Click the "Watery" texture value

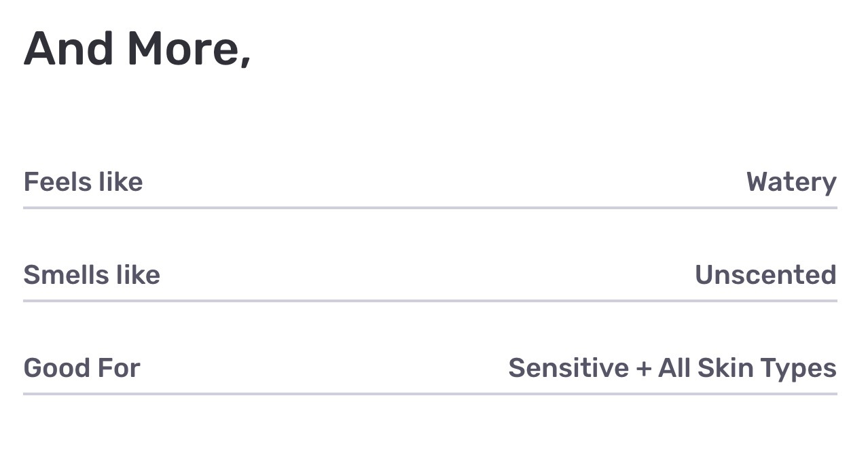[791, 183]
